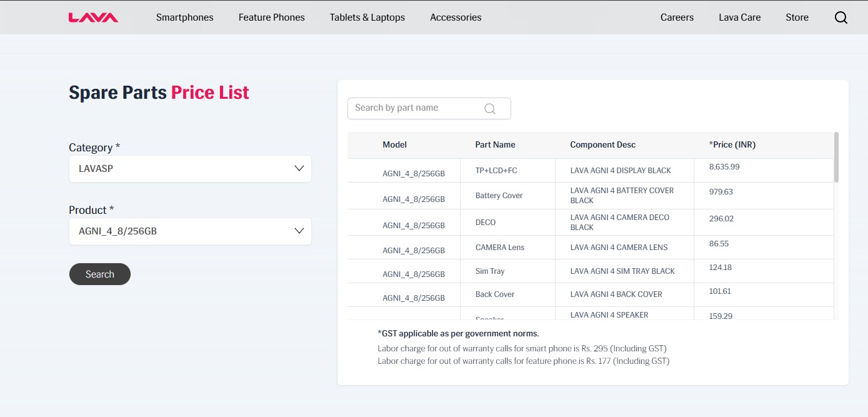The height and width of the screenshot is (417, 868).
Task: Click the feature phone labor charge Rs. 177 note
Action: pos(523,361)
